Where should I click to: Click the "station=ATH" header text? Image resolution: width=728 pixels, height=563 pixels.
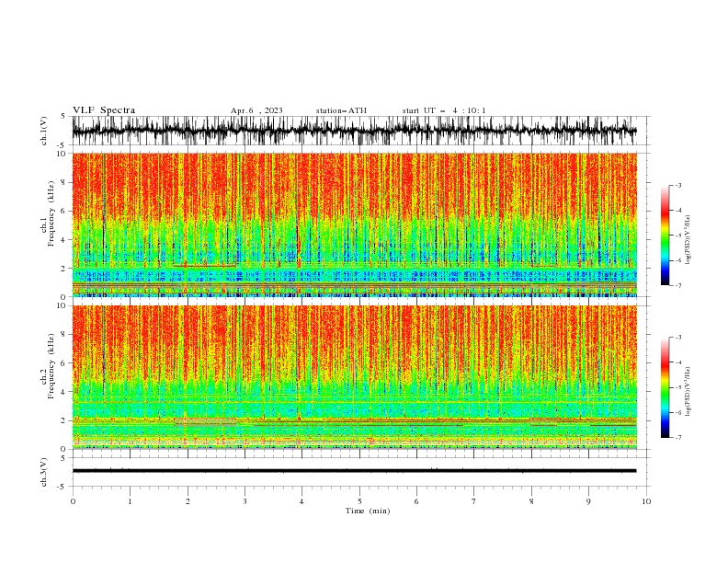tap(341, 110)
